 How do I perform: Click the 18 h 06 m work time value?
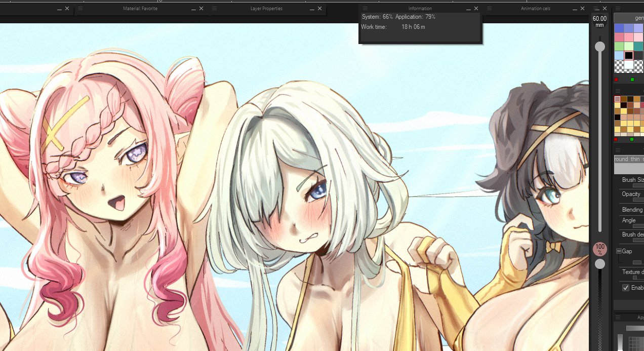[413, 27]
